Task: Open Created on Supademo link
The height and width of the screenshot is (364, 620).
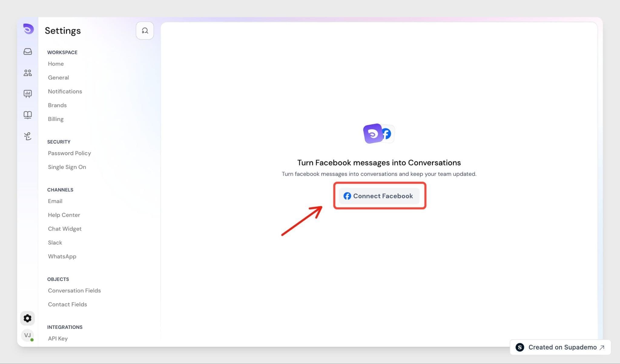Action: 560,347
